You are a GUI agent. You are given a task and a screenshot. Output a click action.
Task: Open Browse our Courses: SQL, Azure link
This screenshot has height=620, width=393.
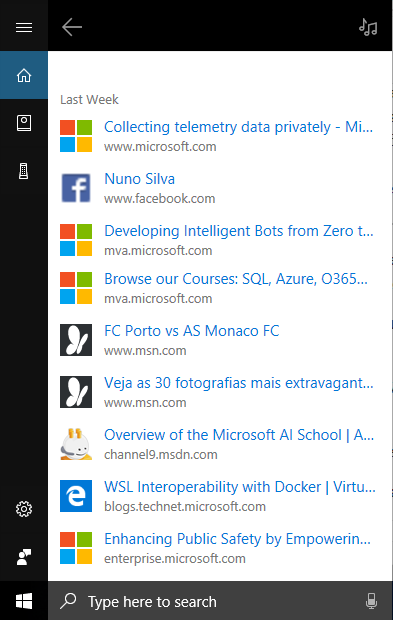236,279
